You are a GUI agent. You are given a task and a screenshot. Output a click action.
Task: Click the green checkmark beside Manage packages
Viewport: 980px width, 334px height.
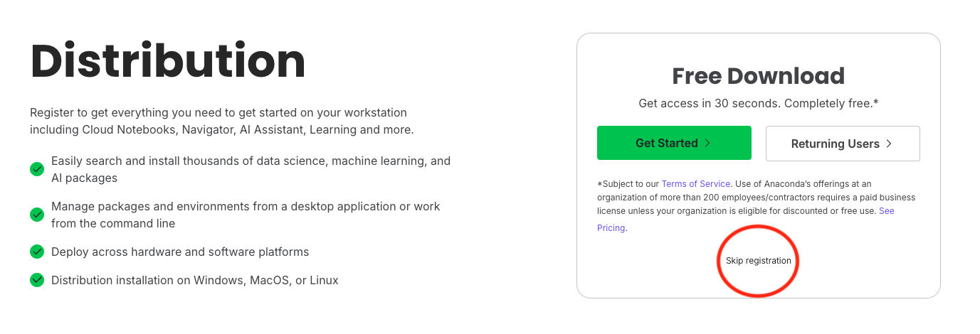37,215
